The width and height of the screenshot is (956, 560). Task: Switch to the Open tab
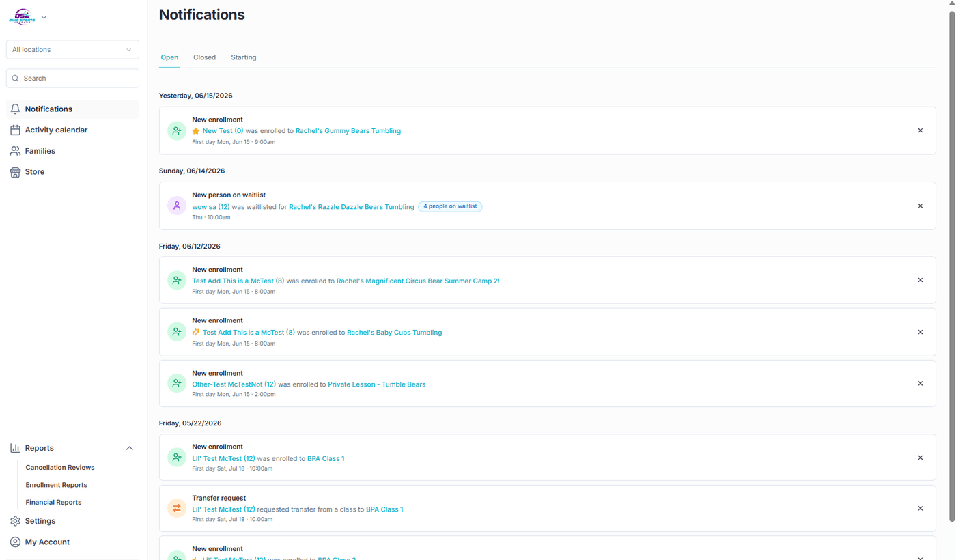coord(169,57)
